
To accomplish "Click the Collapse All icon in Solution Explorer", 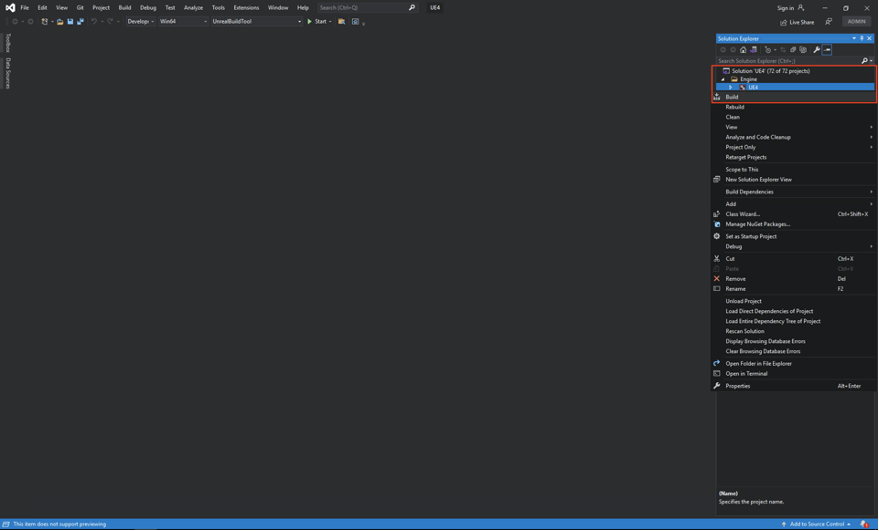I will click(793, 50).
